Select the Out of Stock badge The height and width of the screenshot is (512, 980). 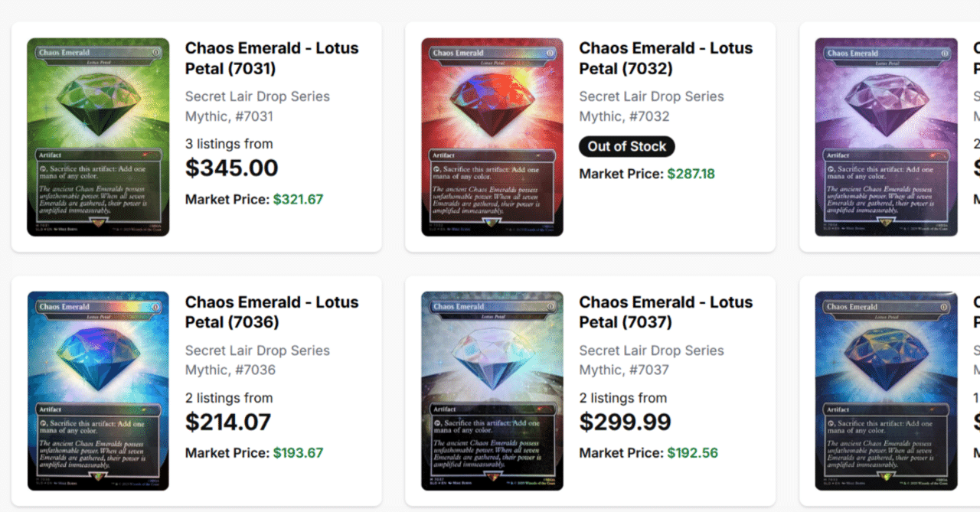click(626, 146)
